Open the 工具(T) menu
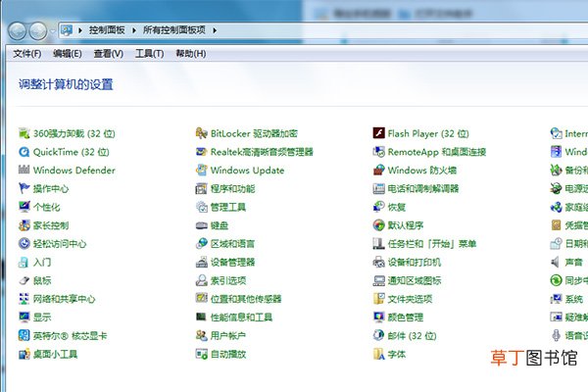This screenshot has width=588, height=392. pyautogui.click(x=149, y=54)
